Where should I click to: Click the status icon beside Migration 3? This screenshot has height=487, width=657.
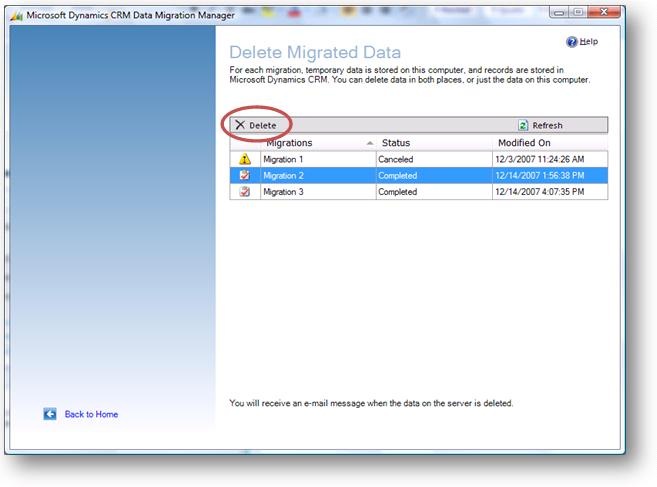tap(245, 192)
